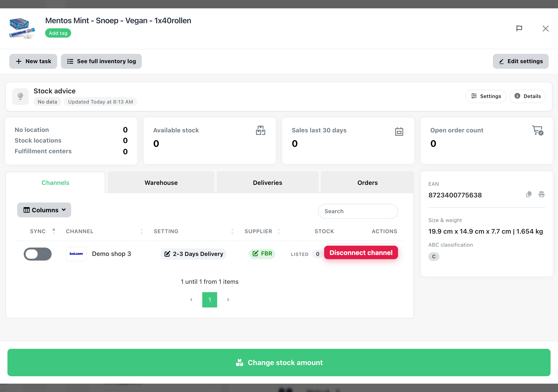Print the EAN barcode
Screen dimensions: 558x392
(x=541, y=194)
